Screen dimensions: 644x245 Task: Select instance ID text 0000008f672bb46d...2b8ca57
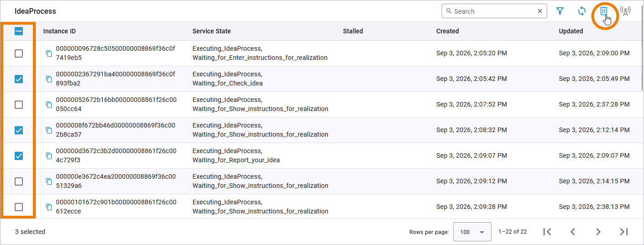tap(116, 130)
